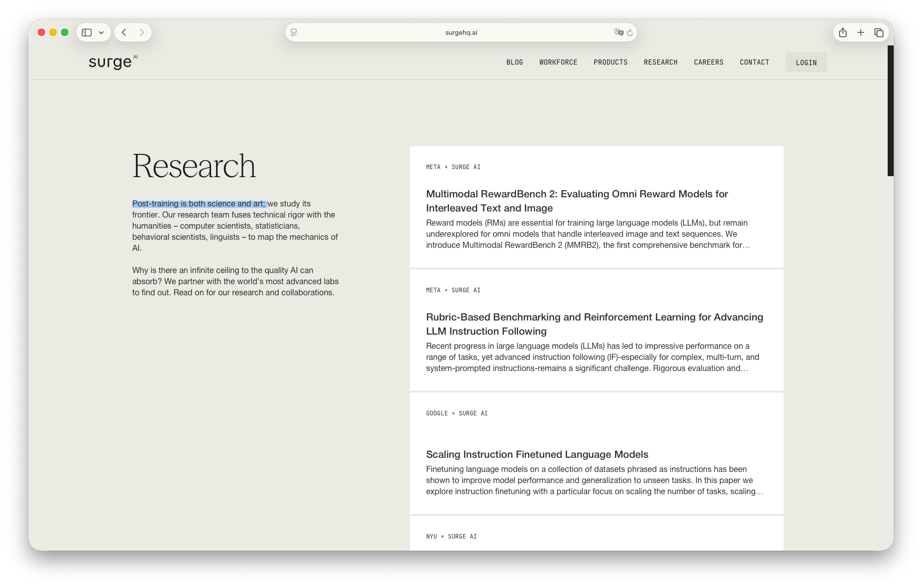Viewport: 922px width, 588px height.
Task: Open the Rubric-Based Benchmarking paper title
Action: coord(594,324)
